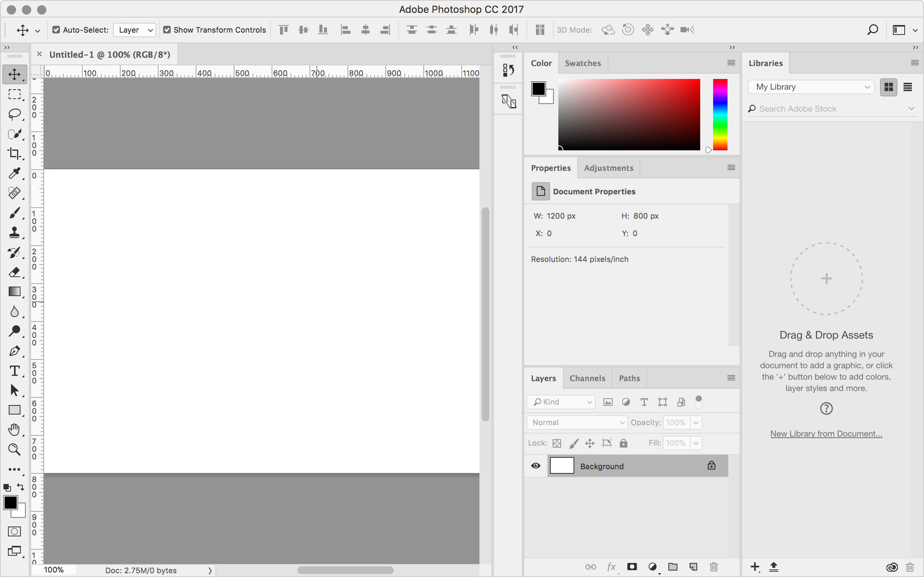Toggle Lock position
Image resolution: width=924 pixels, height=577 pixels.
point(590,443)
